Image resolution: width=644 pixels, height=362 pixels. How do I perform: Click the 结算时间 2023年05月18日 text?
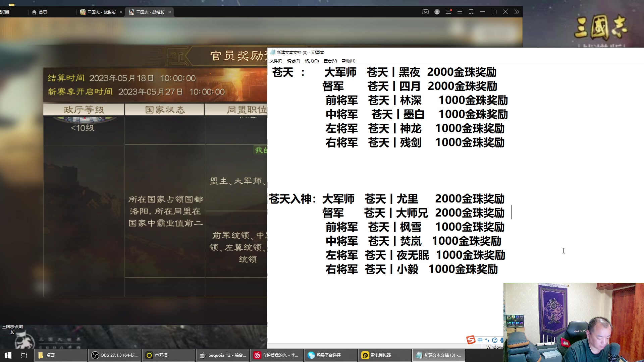pos(121,78)
